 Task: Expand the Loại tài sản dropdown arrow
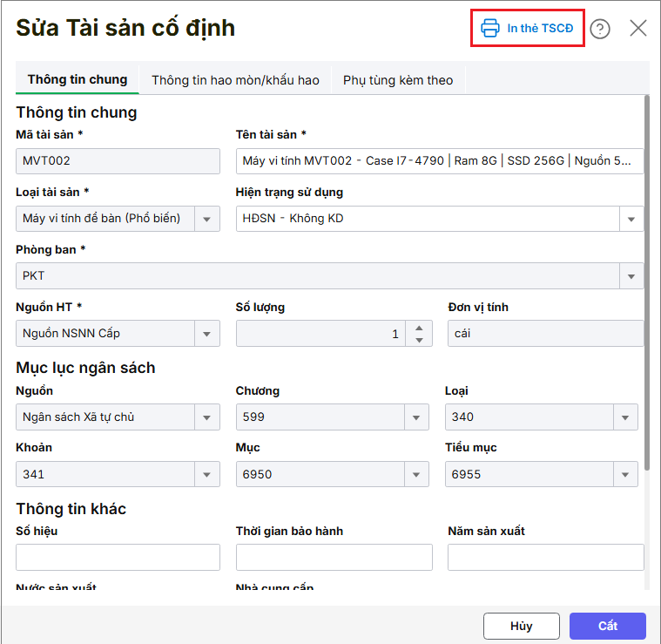(x=206, y=219)
